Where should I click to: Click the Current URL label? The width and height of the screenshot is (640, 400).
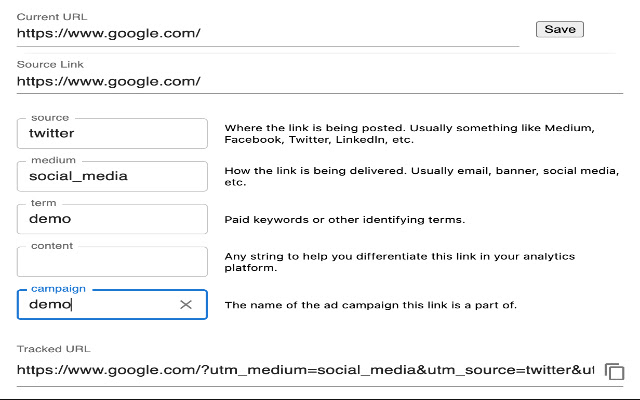pyautogui.click(x=52, y=17)
